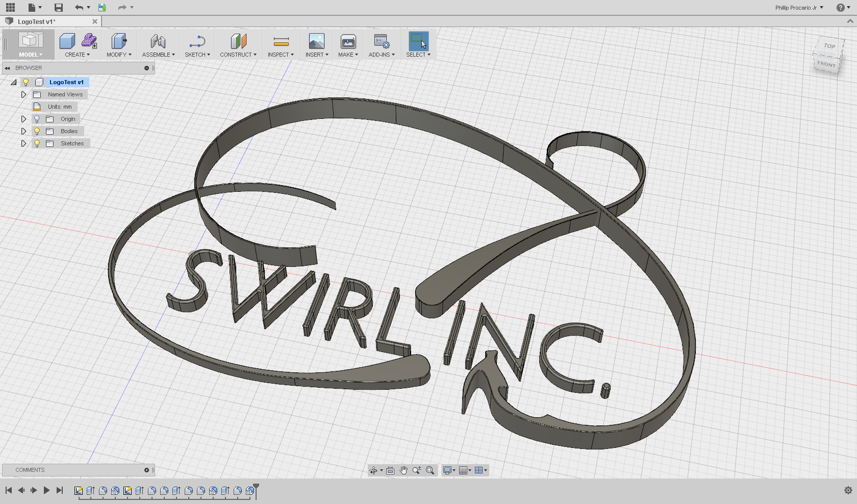Viewport: 857px width, 504px height.
Task: Click the Construct plane icon
Action: point(238,41)
